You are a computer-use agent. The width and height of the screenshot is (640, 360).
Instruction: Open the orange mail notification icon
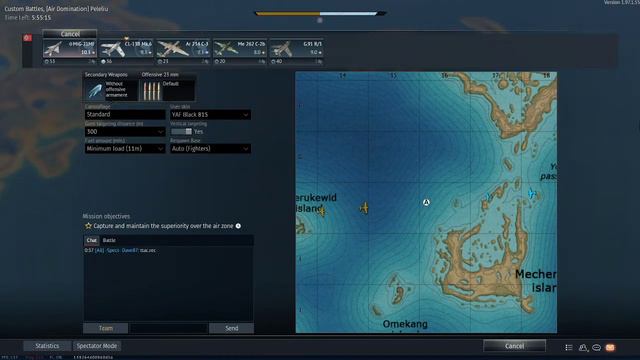click(610, 347)
